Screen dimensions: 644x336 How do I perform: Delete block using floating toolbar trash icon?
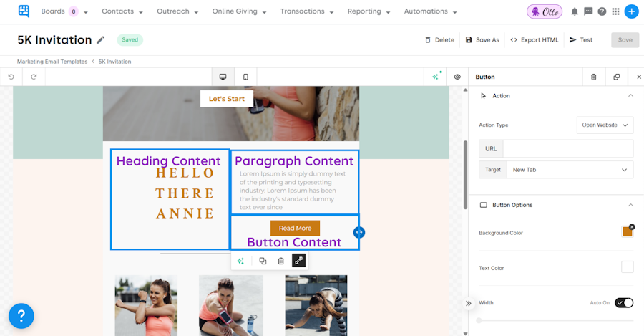(281, 261)
